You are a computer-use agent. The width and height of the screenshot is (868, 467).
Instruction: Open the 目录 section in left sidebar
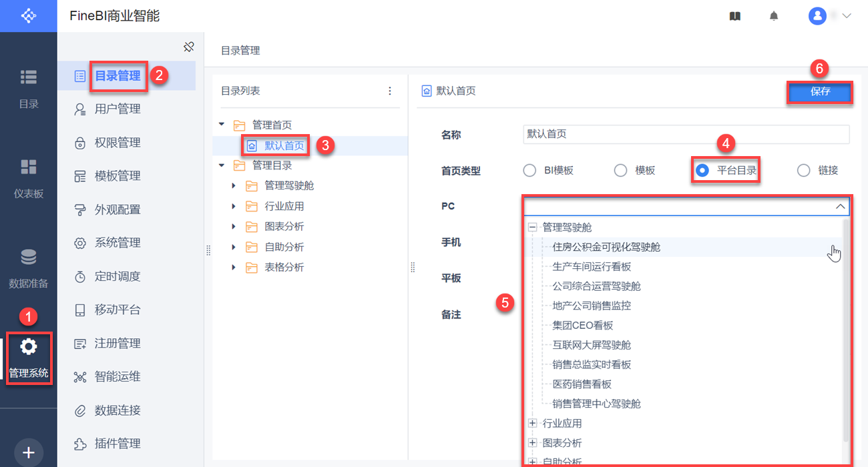click(29, 88)
